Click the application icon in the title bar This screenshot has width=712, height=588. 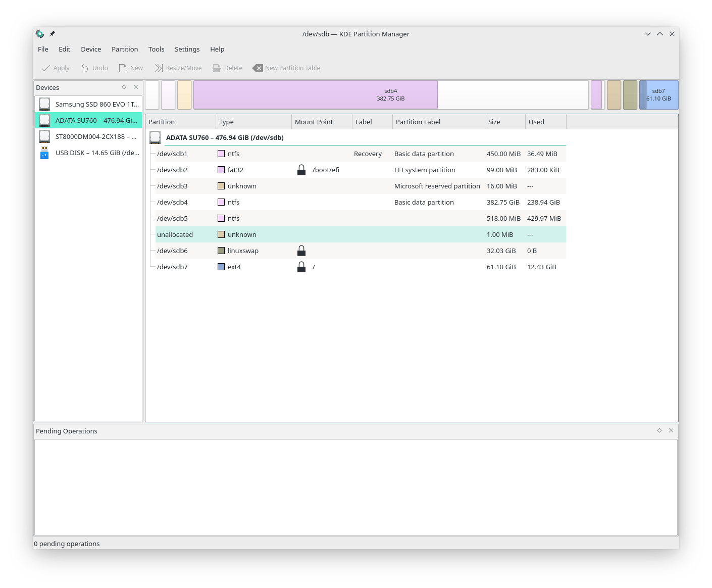40,34
